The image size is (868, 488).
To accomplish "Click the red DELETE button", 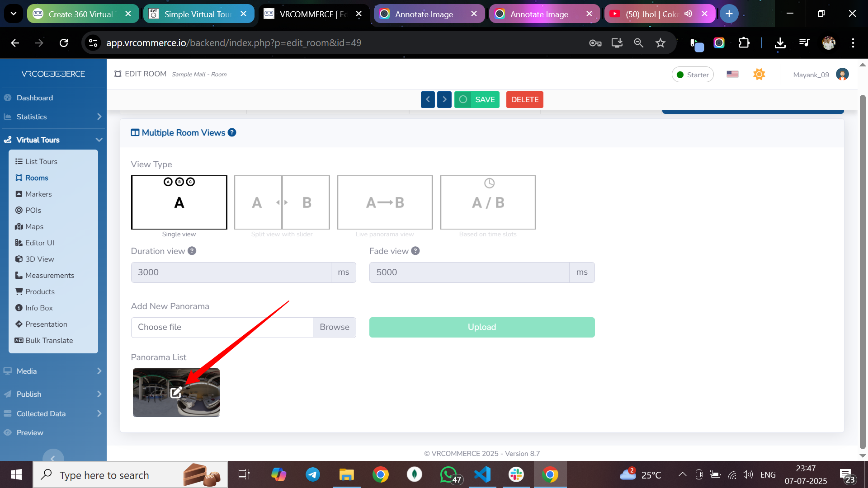I will coord(524,99).
